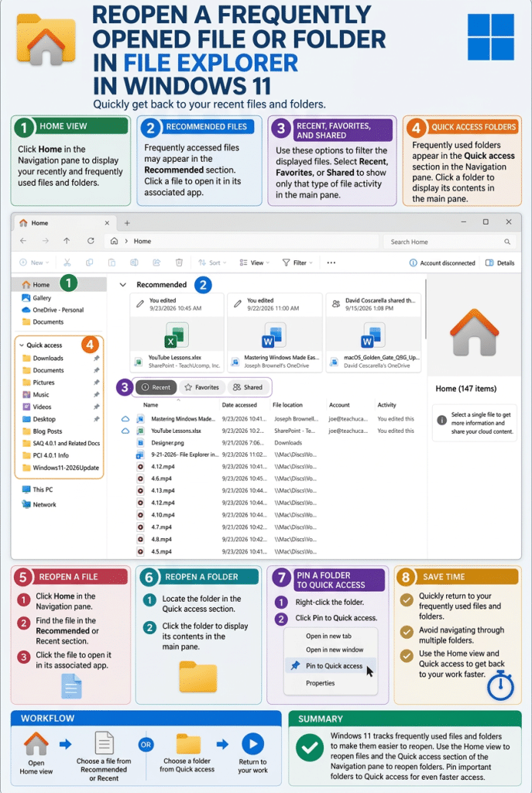The height and width of the screenshot is (793, 532).
Task: Go up one level with Up arrow
Action: coord(67,242)
